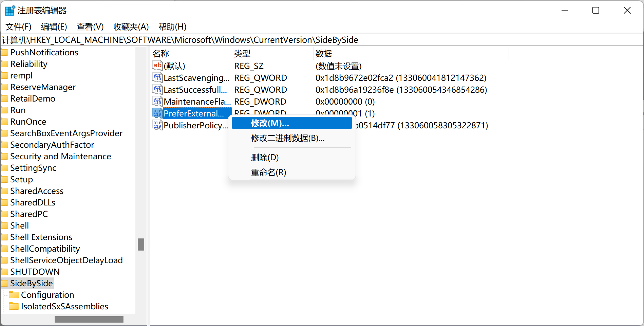Sort values by the 名称 column header

tap(191, 53)
